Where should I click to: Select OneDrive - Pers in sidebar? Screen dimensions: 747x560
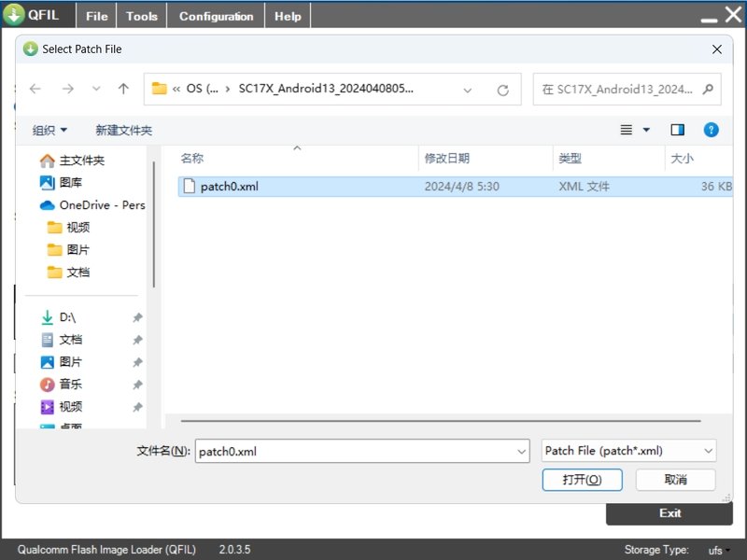pos(92,205)
